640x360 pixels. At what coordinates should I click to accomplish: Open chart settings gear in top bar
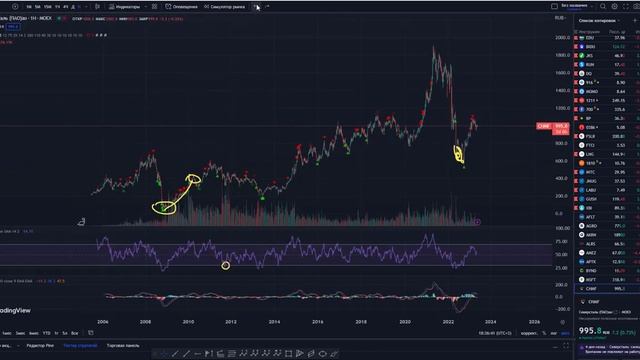(614, 6)
